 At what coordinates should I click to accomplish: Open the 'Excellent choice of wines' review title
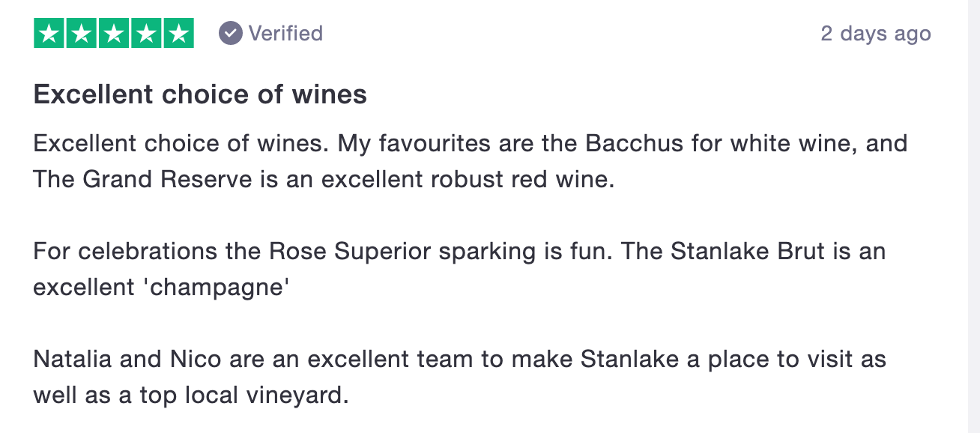(200, 94)
